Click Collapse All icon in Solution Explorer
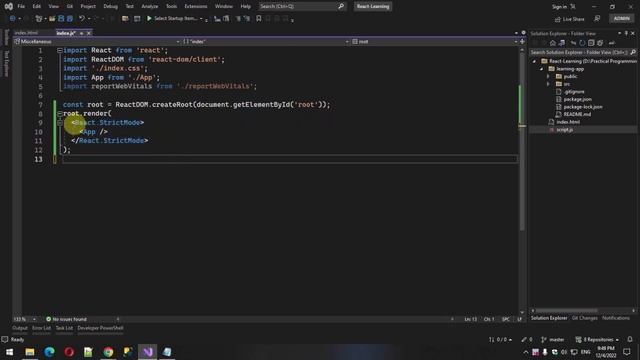The image size is (640, 360). pyautogui.click(x=591, y=43)
